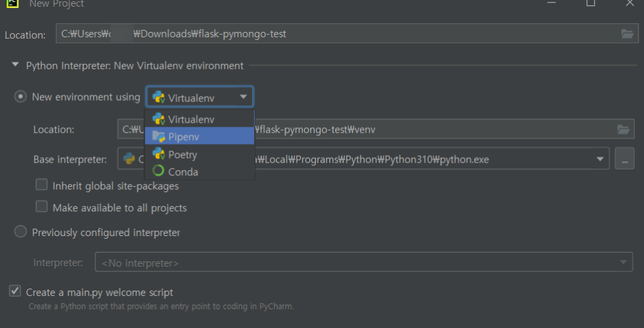Select Previously configured interpreter radio button

click(20, 232)
